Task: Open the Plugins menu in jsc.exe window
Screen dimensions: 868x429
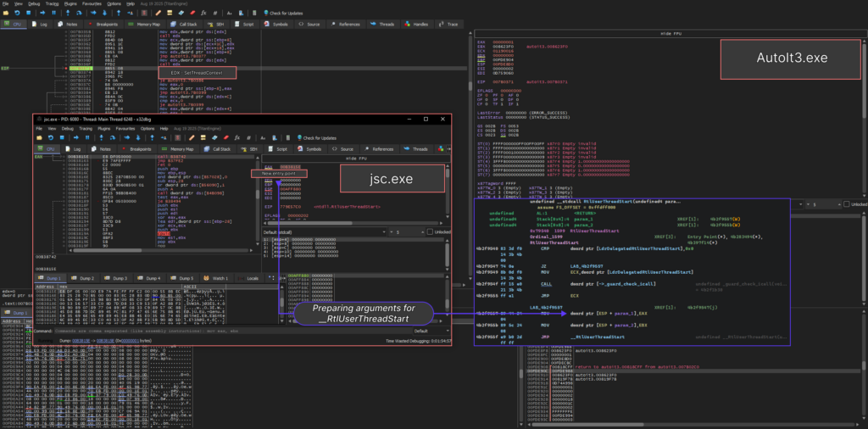Action: pos(103,128)
